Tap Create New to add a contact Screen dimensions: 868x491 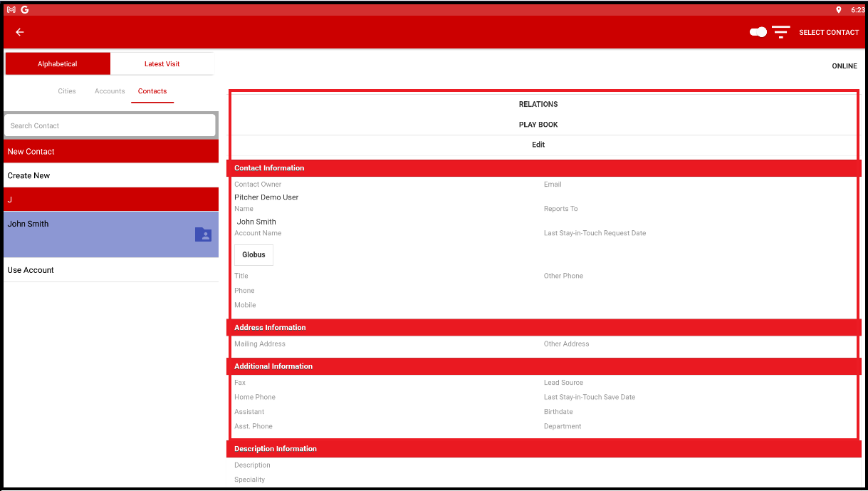click(28, 175)
